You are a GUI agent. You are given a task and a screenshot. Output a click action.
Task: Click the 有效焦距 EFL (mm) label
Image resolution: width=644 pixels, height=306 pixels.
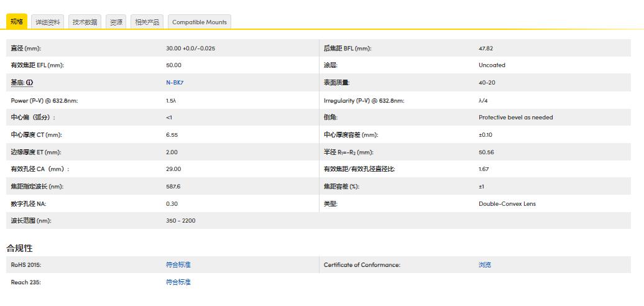[x=37, y=65]
